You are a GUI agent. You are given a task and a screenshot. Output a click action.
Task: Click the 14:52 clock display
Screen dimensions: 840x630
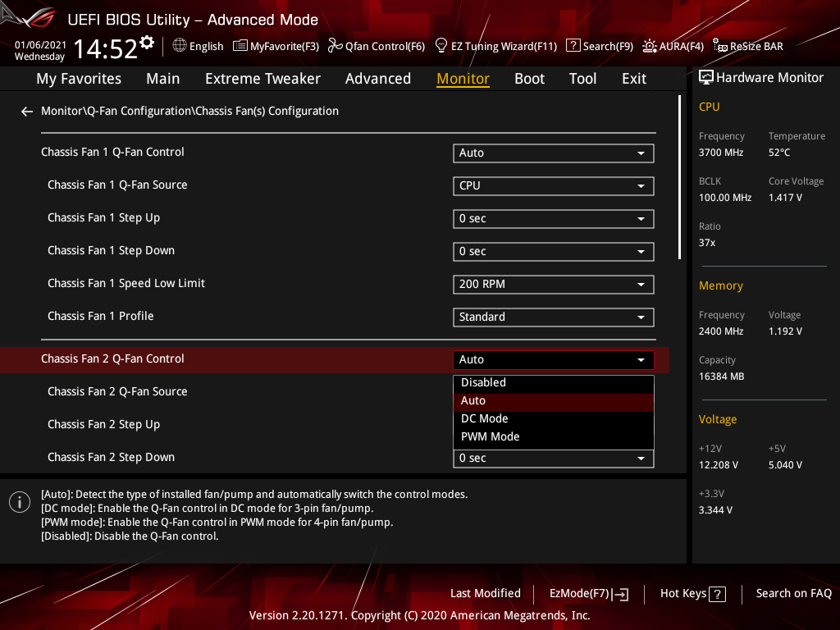(106, 48)
